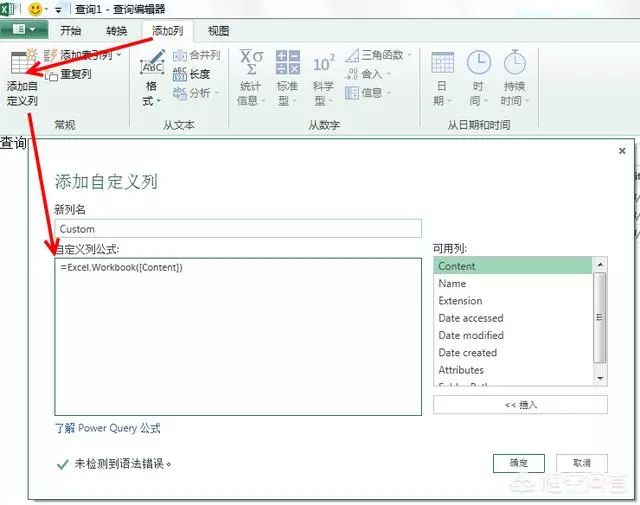Click the Parse (分析) icon
The height and width of the screenshot is (505, 640).
pyautogui.click(x=180, y=93)
